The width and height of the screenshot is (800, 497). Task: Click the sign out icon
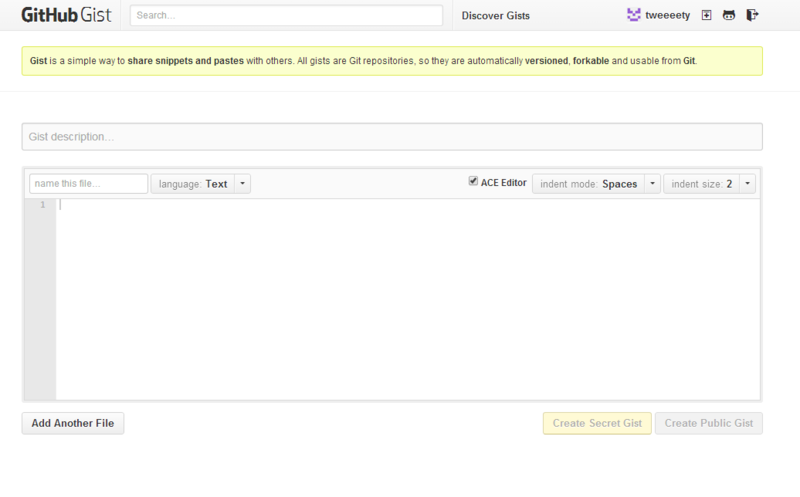[752, 15]
